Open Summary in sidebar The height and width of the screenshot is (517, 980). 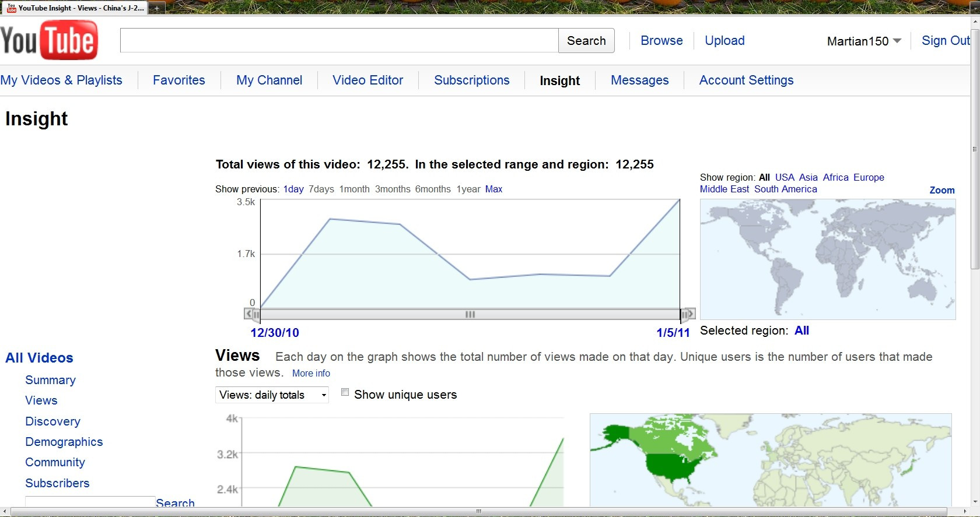click(50, 380)
